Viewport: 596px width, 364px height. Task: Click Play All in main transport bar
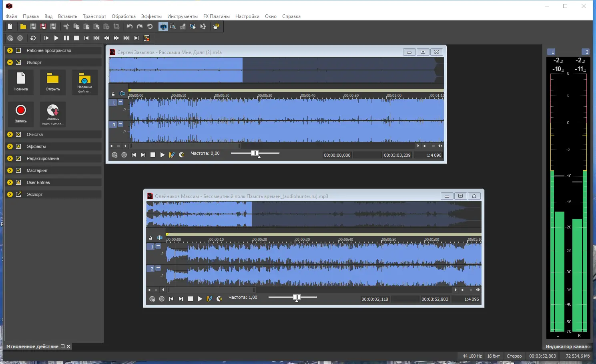click(46, 38)
